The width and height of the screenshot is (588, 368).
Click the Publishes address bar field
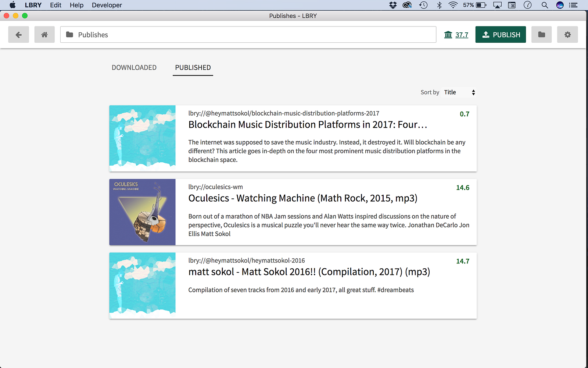[248, 35]
